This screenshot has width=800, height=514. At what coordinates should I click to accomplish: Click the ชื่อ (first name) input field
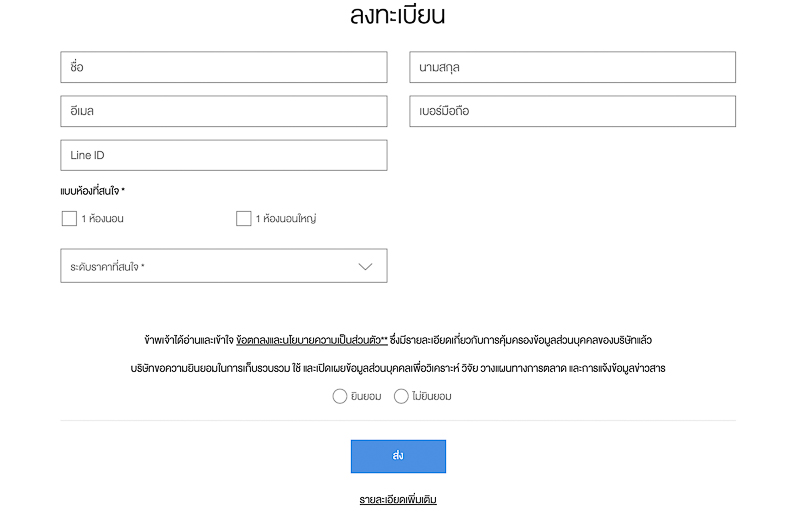pyautogui.click(x=223, y=67)
